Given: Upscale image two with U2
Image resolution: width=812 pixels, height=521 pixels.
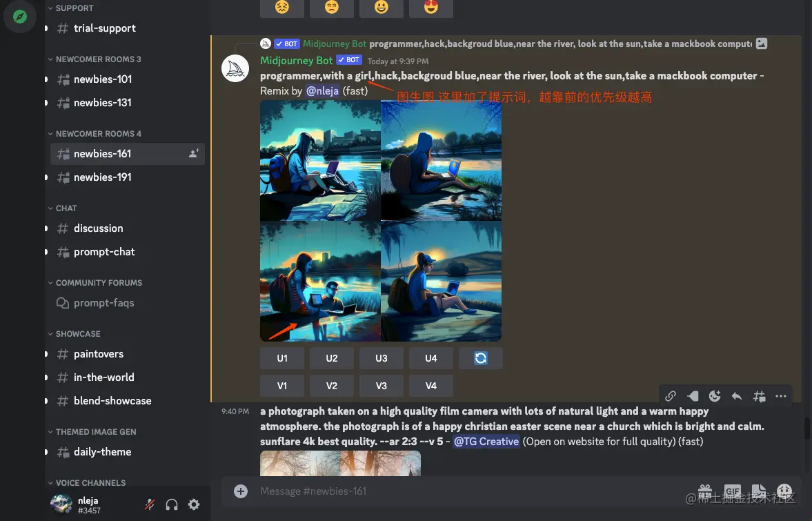Looking at the screenshot, I should click(x=331, y=358).
